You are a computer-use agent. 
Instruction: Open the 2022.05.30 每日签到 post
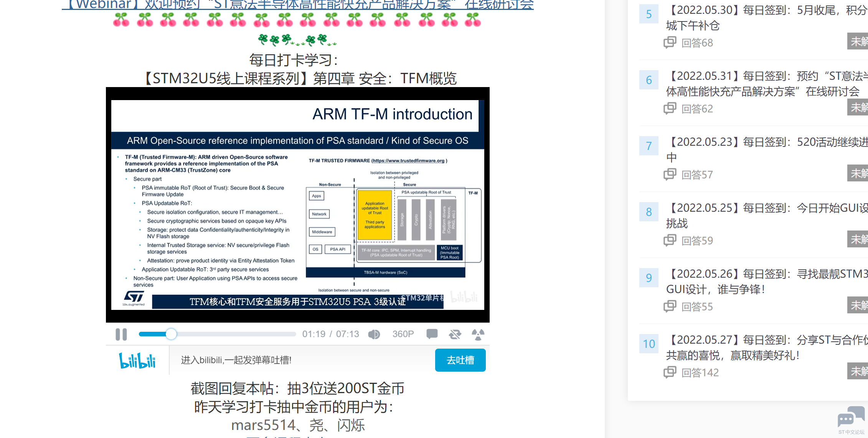click(x=767, y=18)
